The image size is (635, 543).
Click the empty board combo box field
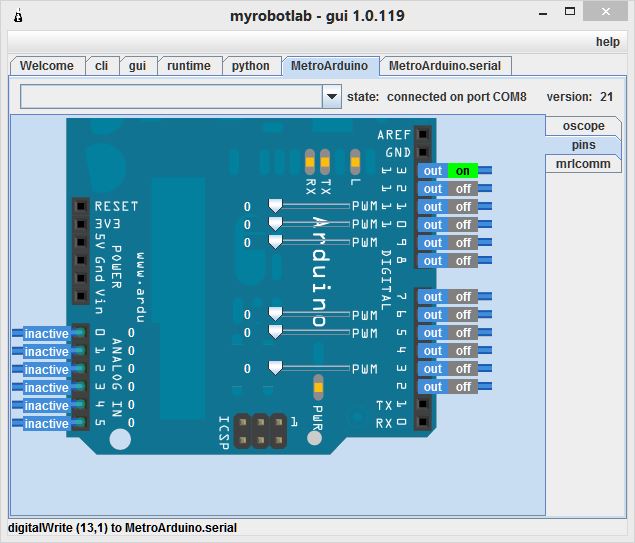171,96
